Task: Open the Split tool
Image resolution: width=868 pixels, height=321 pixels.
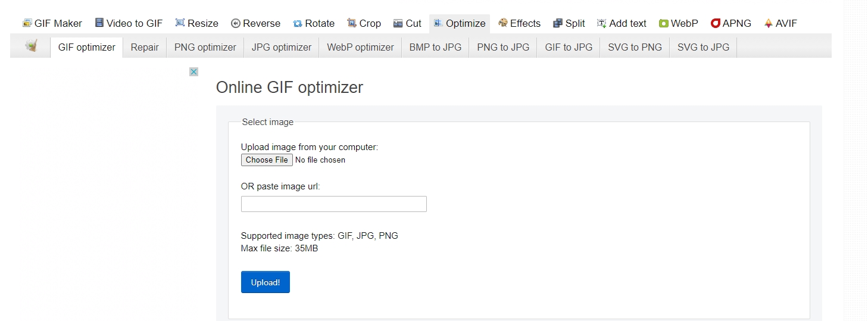Action: (x=569, y=23)
